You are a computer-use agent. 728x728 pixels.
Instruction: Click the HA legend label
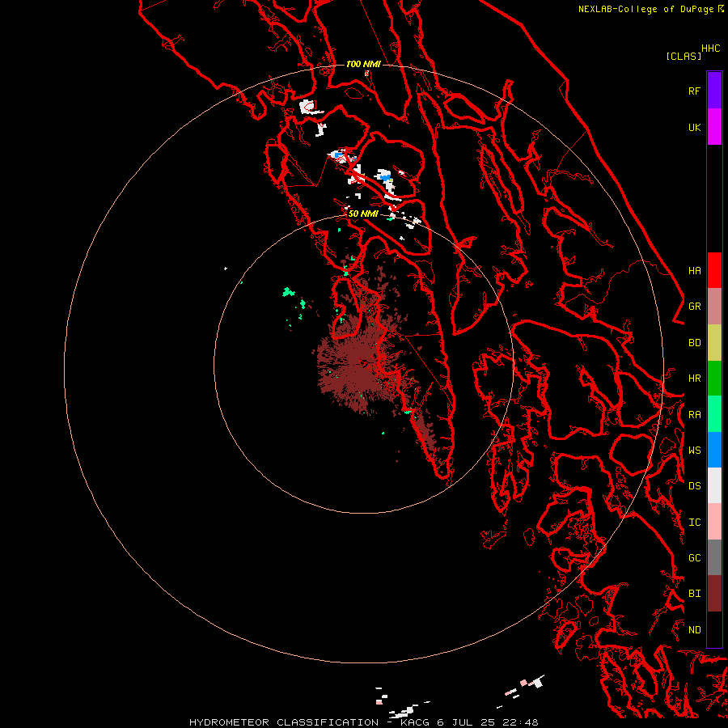point(694,271)
